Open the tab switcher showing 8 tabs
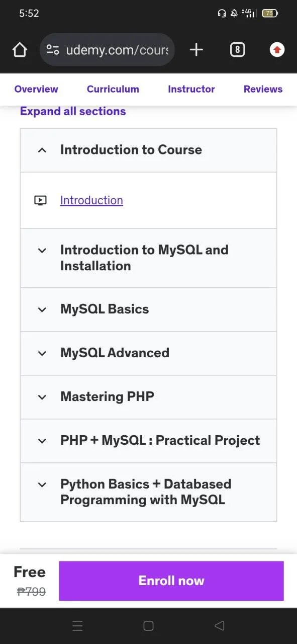The height and width of the screenshot is (644, 297). (237, 50)
